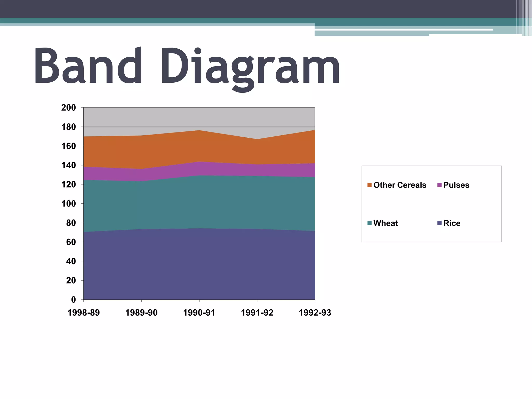Click the 1991-92 x-axis label
The height and width of the screenshot is (399, 532).
click(257, 312)
